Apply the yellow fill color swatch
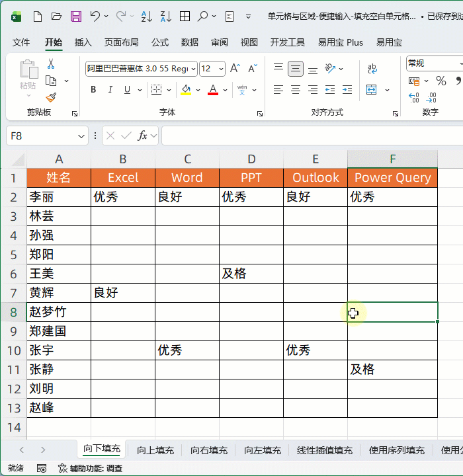The image size is (463, 476). tap(186, 90)
